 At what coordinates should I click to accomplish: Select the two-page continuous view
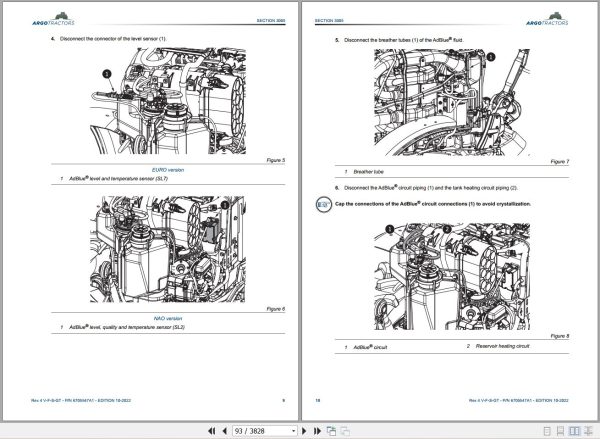point(588,431)
